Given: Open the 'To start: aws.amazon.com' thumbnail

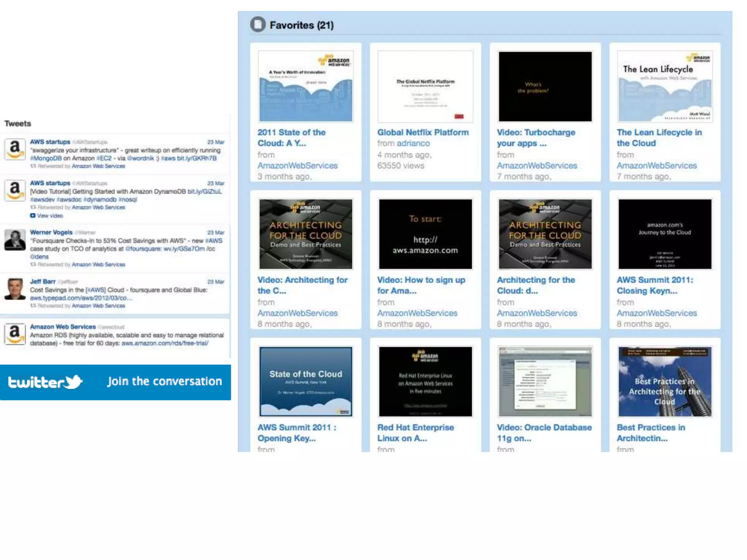Looking at the screenshot, I should pos(425,234).
